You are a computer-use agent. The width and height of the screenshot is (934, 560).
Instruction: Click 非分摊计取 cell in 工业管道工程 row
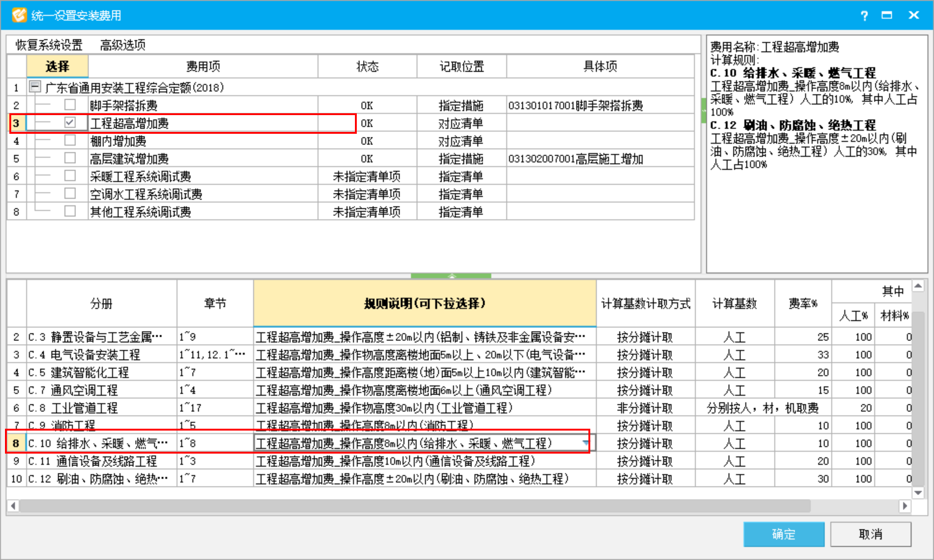click(645, 408)
